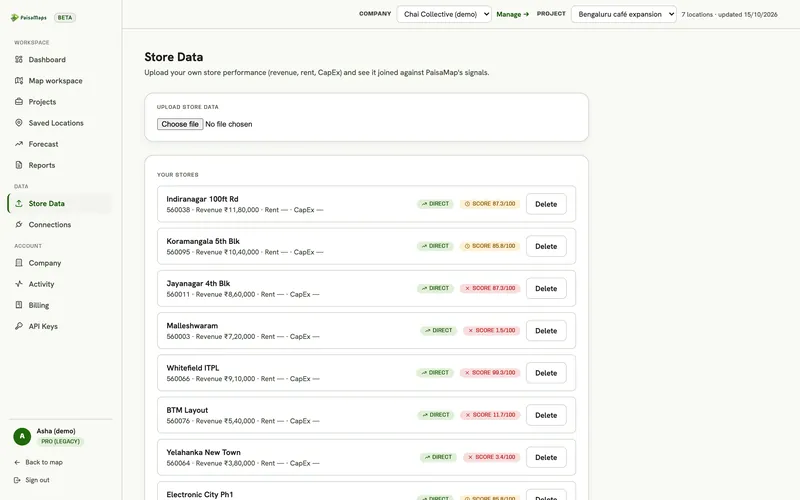This screenshot has height=500, width=800.
Task: Click the Forecast trend-line icon
Action: (19, 144)
